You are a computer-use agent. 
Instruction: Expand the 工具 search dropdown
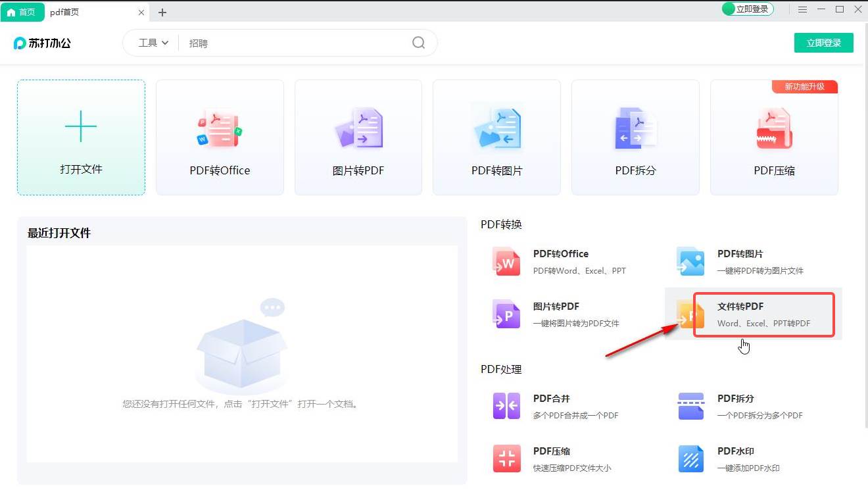click(x=153, y=43)
